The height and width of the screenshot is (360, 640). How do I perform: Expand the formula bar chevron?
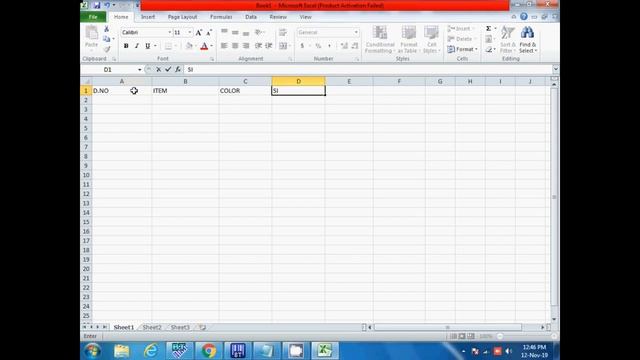pyautogui.click(x=555, y=69)
